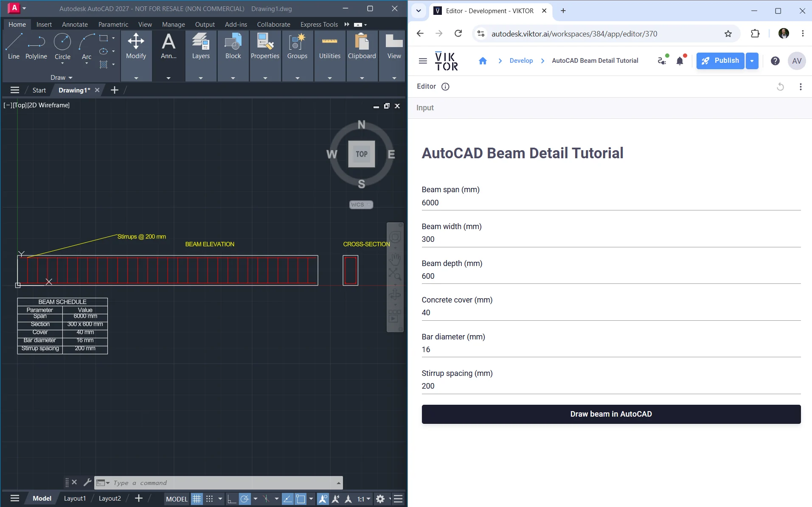The height and width of the screenshot is (507, 812).
Task: Reload the VIKTOR browser page
Action: tap(458, 34)
